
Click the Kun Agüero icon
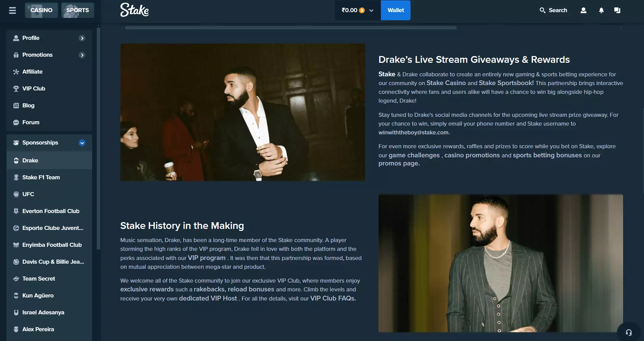[16, 296]
